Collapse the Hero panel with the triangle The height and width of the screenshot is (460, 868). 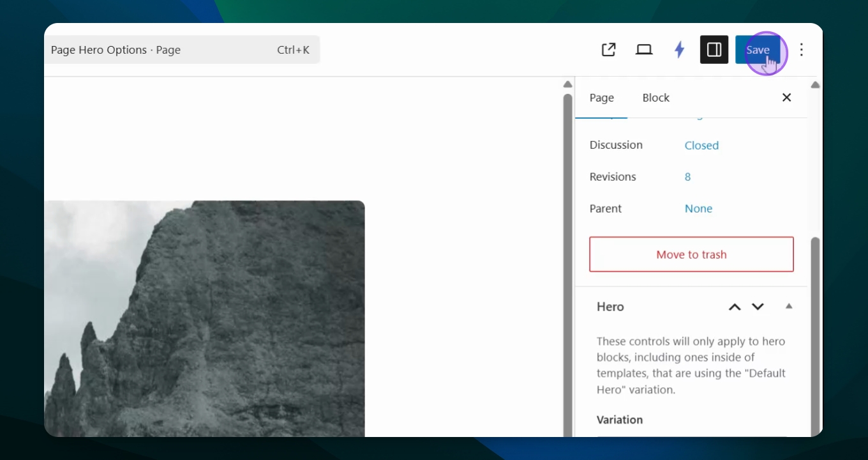[x=789, y=307]
